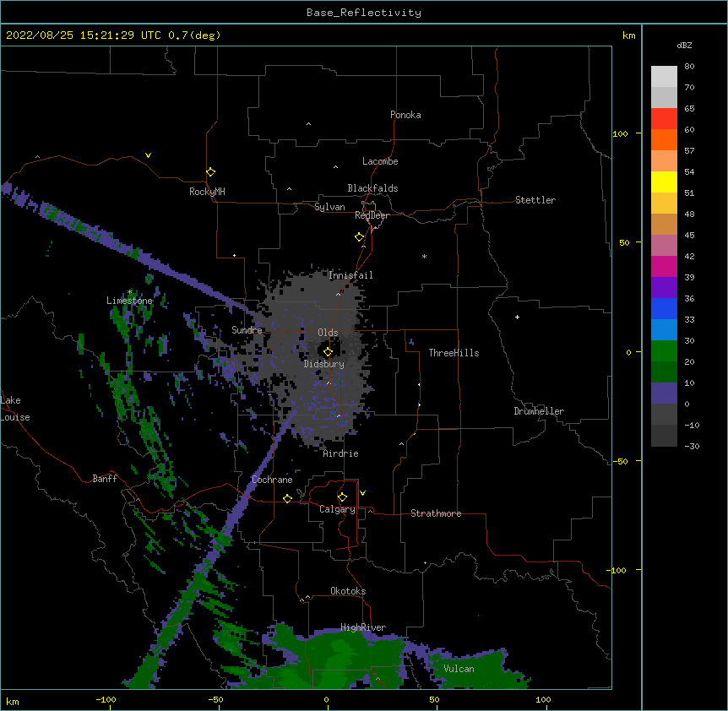Click the Airdrie city label

tap(341, 453)
